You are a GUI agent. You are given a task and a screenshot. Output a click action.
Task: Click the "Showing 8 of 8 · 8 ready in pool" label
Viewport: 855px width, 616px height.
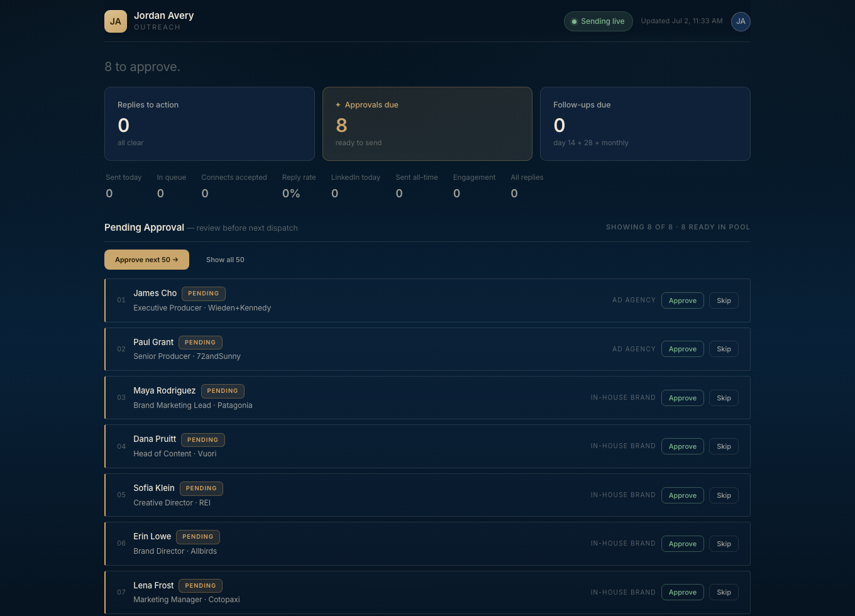tap(678, 227)
